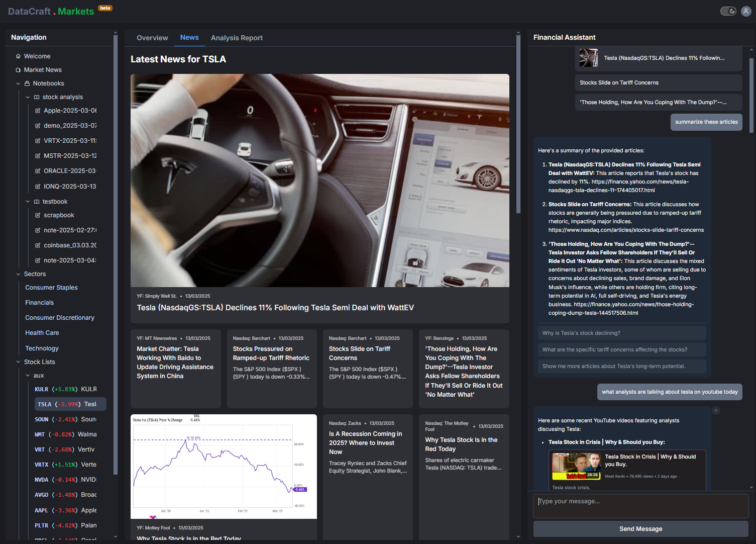The width and height of the screenshot is (756, 544).
Task: Select SOUN in the stock list
Action: coord(66,419)
